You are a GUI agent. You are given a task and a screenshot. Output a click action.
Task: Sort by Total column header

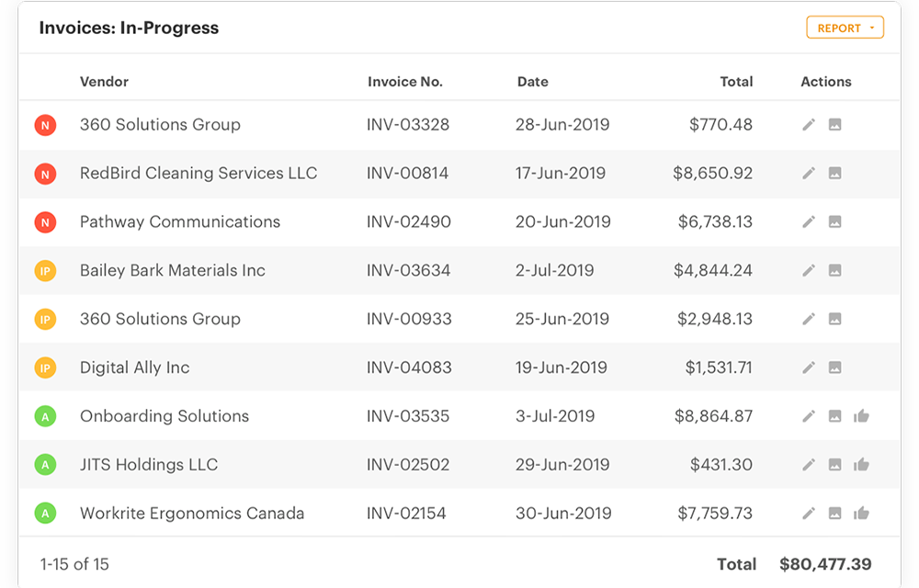pos(736,82)
